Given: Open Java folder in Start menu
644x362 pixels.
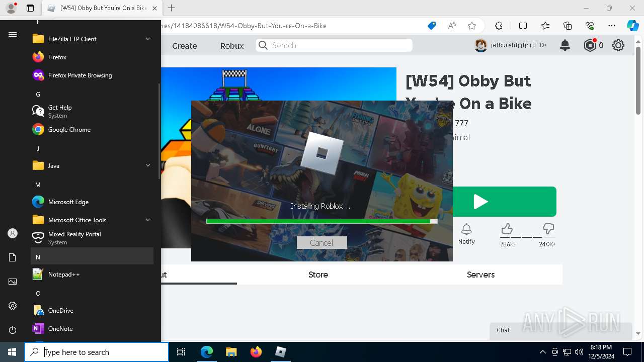Looking at the screenshot, I should tap(92, 165).
